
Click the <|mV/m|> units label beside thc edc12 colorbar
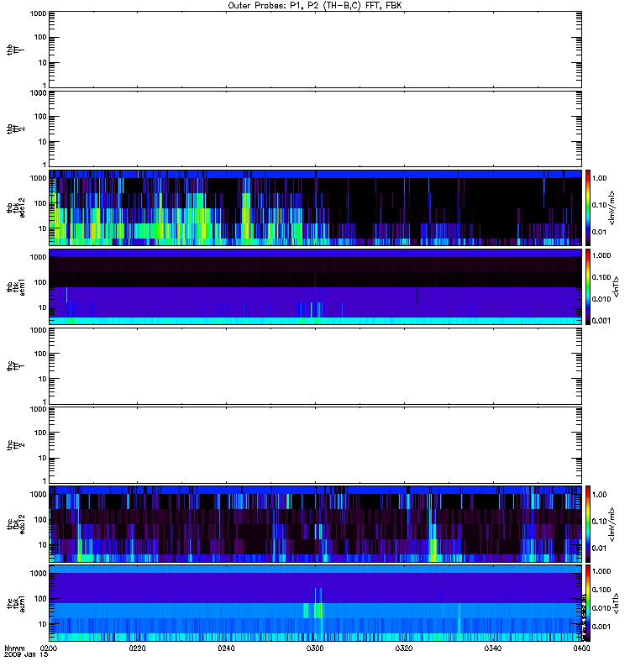tap(612, 524)
